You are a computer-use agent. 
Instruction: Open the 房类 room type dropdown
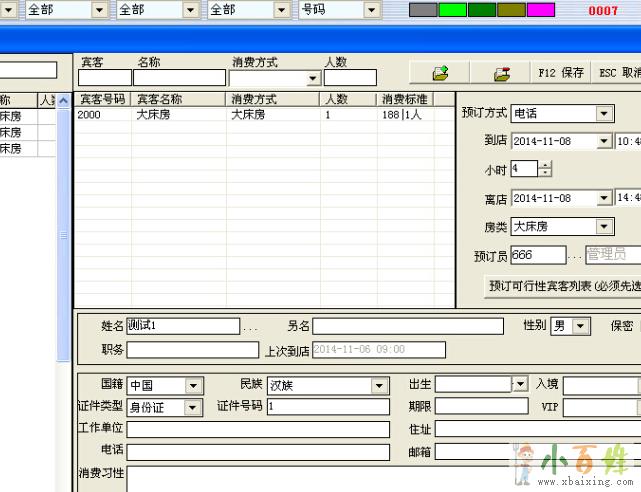603,227
